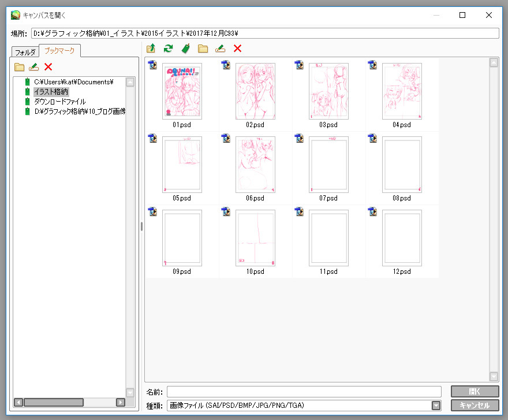Click the 08.psd file name label
508x420 pixels.
coord(402,198)
